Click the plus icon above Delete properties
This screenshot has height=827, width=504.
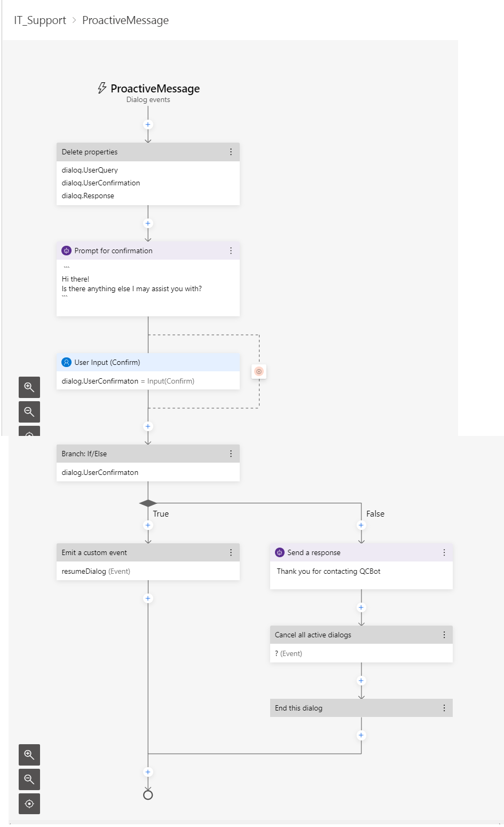(x=148, y=124)
